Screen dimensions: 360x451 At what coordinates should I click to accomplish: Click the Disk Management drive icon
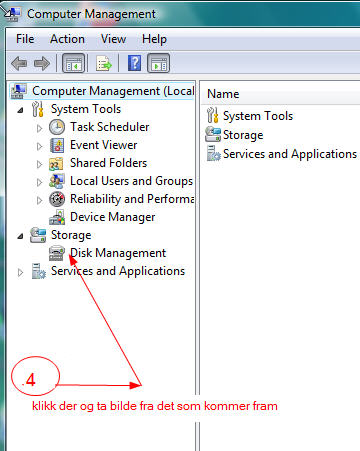tap(57, 253)
